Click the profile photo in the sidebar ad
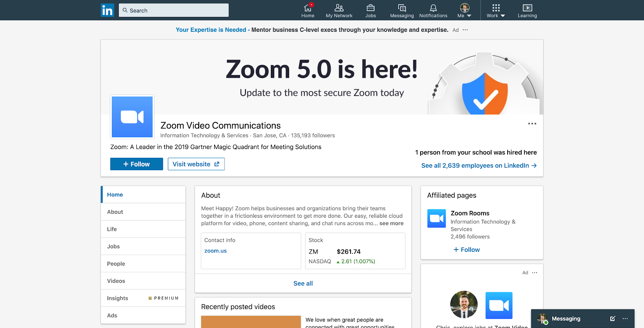This screenshot has height=328, width=644. tap(464, 305)
